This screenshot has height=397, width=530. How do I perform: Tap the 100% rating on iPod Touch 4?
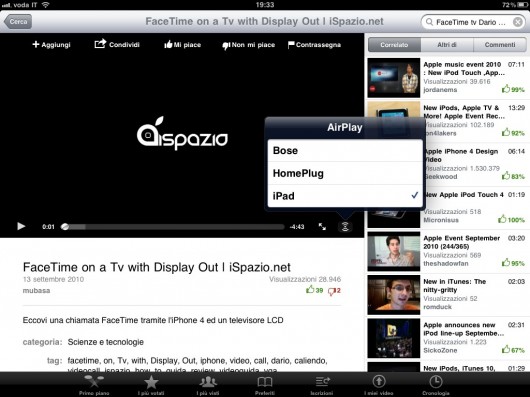pyautogui.click(x=511, y=220)
